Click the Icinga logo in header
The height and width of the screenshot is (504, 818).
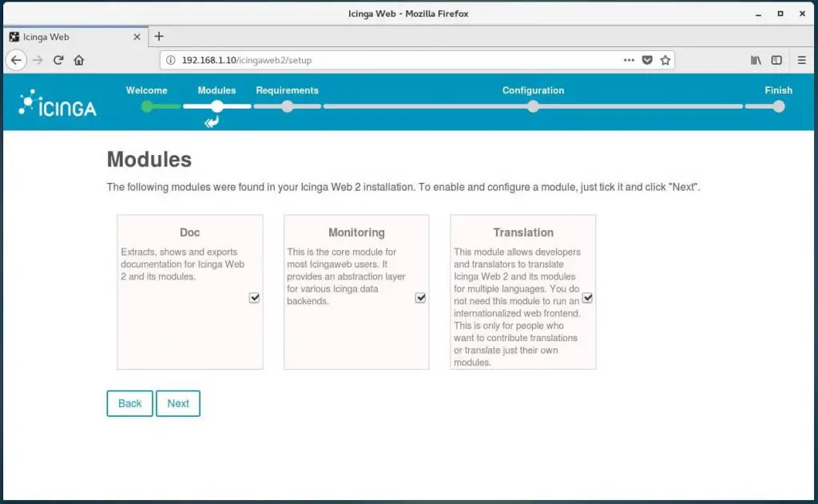[58, 103]
